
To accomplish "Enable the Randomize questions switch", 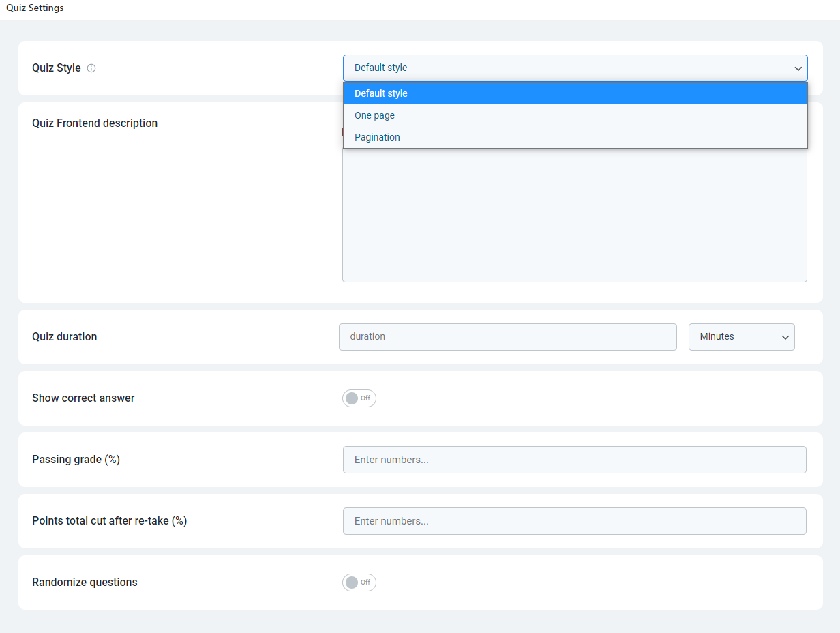I will click(x=359, y=583).
